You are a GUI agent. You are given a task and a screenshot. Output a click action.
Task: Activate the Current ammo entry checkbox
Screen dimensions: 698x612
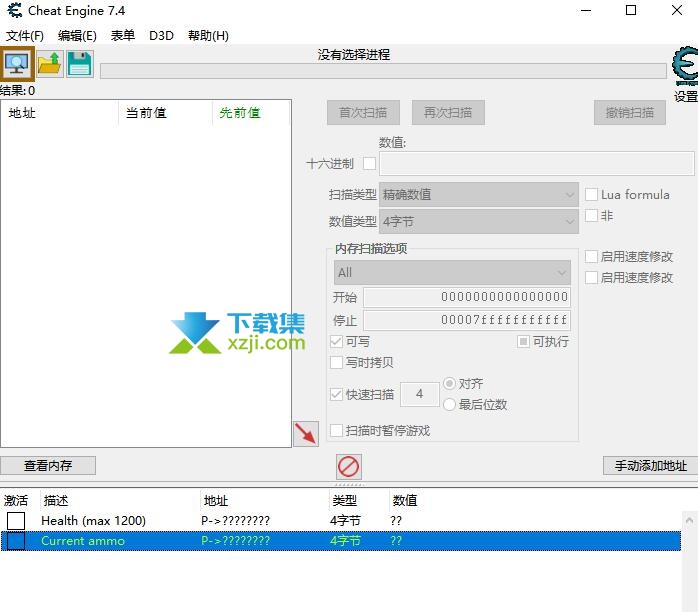(16, 541)
